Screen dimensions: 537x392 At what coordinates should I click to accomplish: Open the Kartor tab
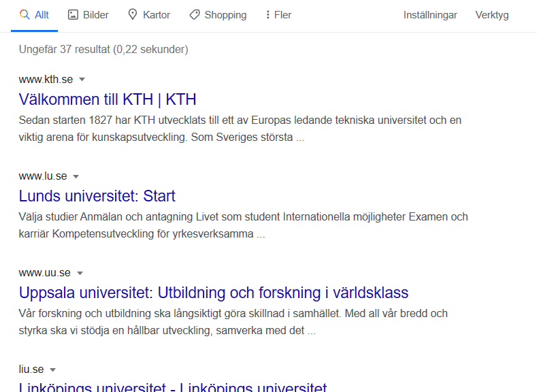pos(149,15)
